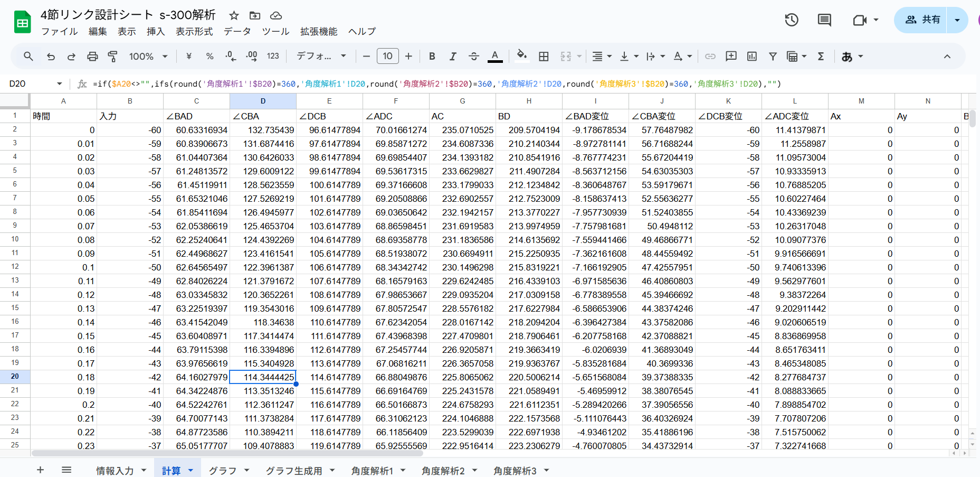The height and width of the screenshot is (477, 980).
Task: Open the borders menu
Action: click(x=544, y=57)
